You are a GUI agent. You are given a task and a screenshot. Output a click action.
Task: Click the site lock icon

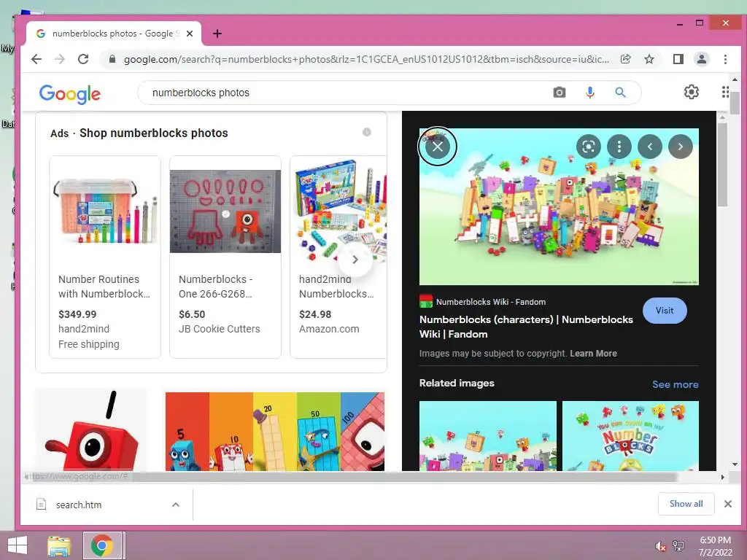pos(112,59)
